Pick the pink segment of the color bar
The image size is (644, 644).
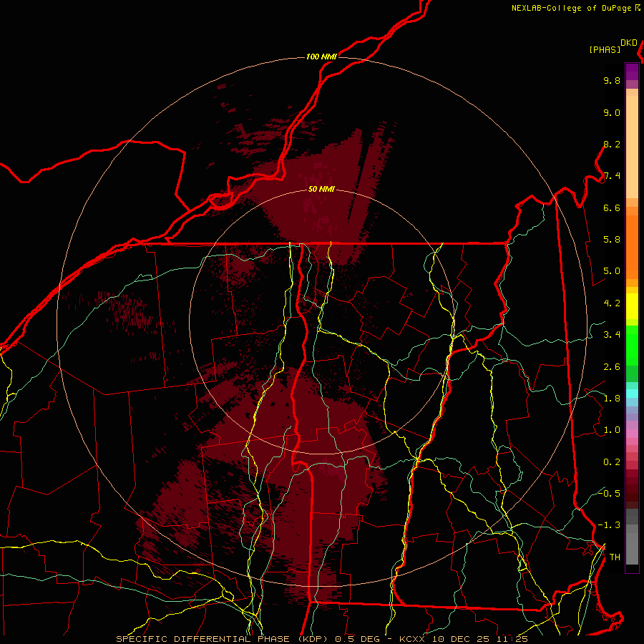(x=632, y=434)
